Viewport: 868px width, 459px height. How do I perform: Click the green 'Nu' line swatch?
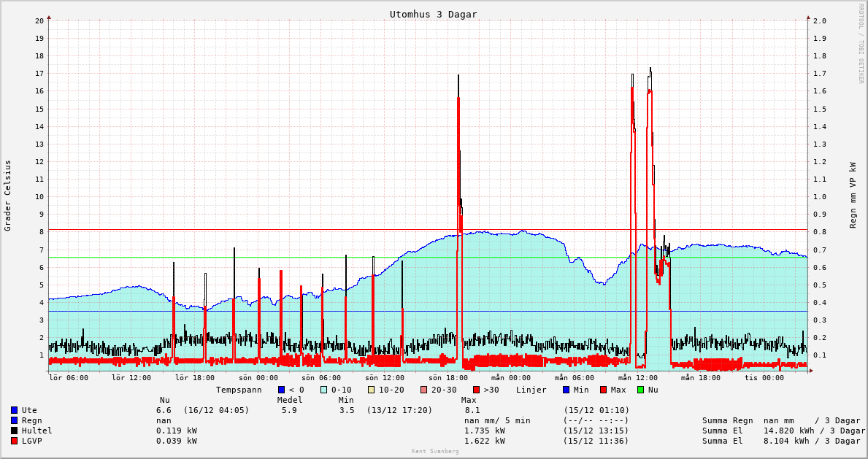(x=640, y=390)
